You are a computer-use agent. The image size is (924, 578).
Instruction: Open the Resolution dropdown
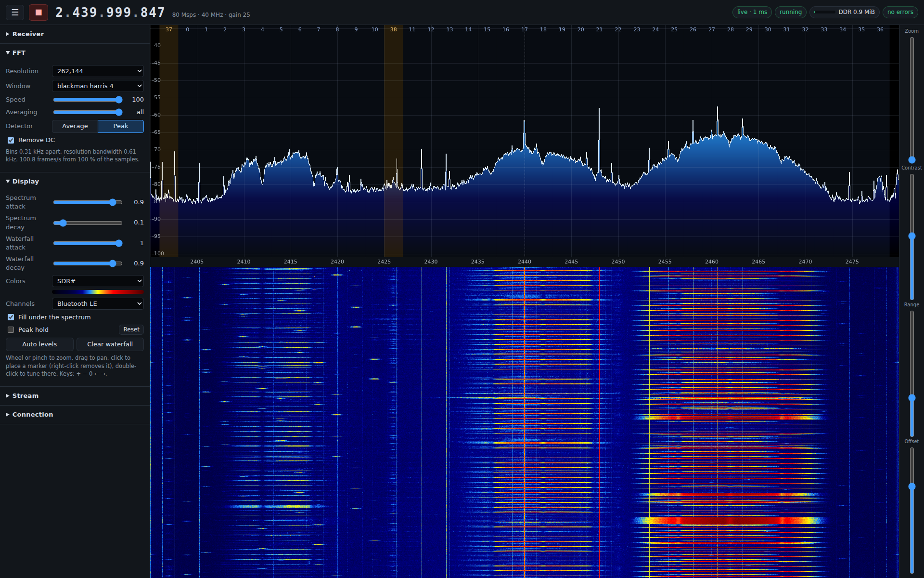click(x=98, y=71)
